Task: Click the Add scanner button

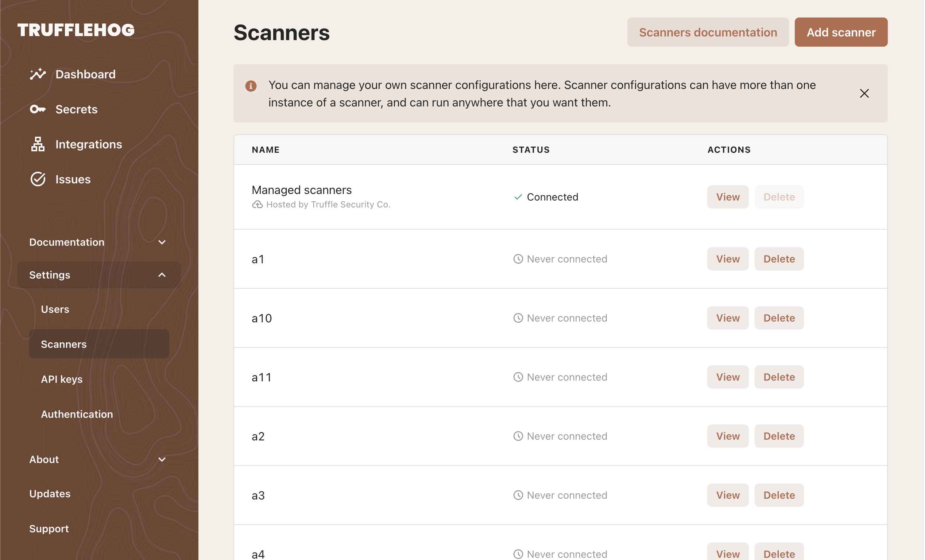Action: [841, 32]
